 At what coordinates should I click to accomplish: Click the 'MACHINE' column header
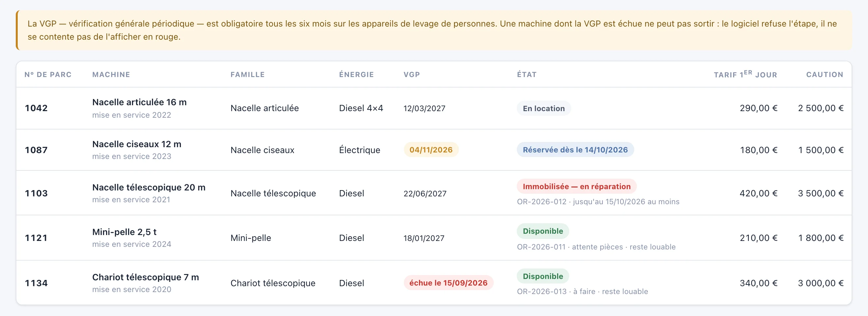(x=111, y=75)
